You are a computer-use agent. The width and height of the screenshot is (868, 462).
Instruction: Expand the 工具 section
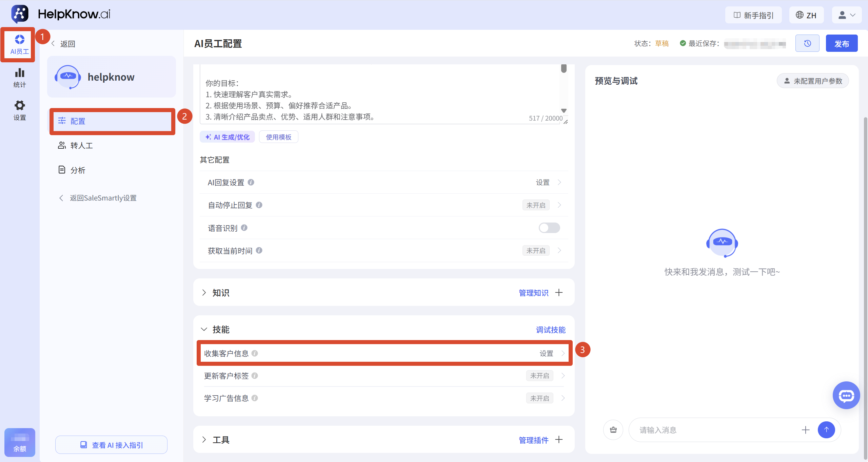click(204, 440)
